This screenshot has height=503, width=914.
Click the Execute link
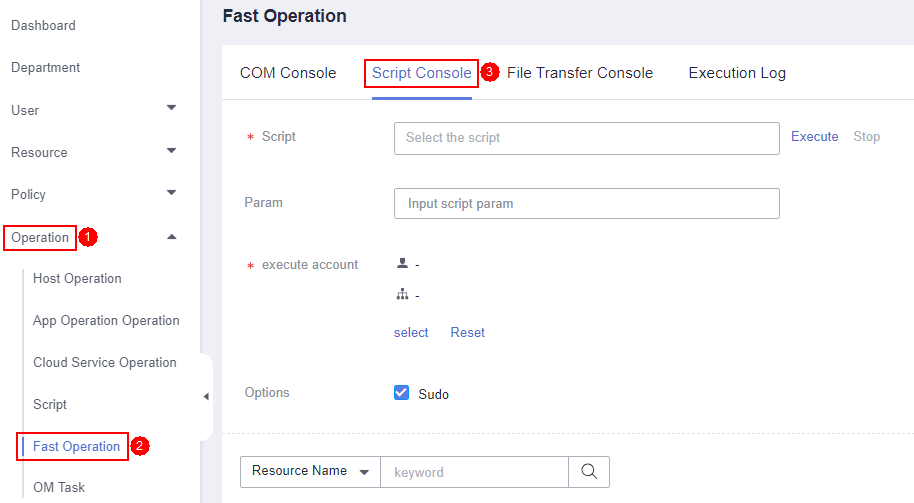814,137
